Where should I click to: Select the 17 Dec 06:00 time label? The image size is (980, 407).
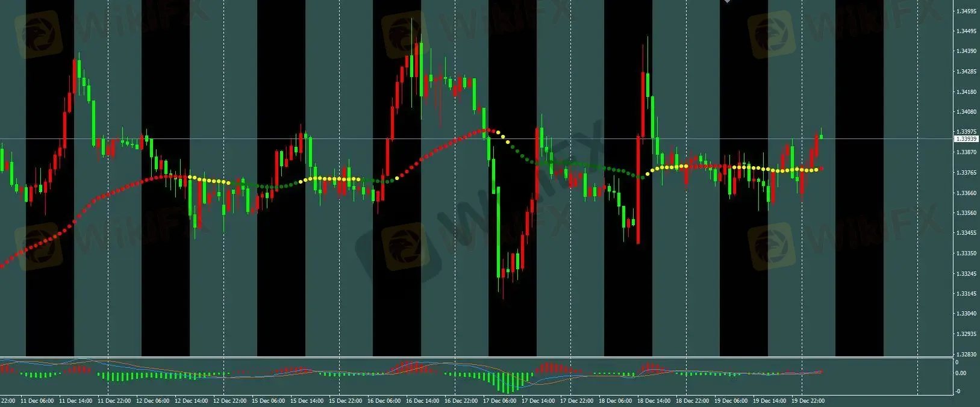click(499, 400)
